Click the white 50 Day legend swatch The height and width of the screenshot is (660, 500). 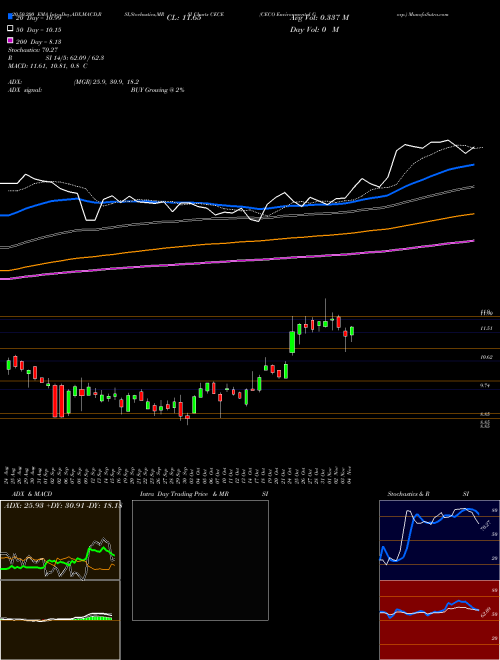pyautogui.click(x=10, y=29)
